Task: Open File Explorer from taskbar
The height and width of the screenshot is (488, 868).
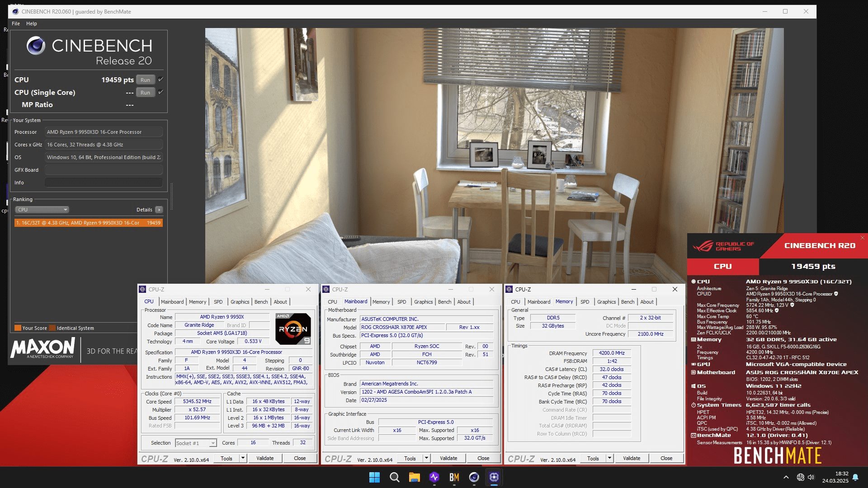Action: [x=414, y=477]
